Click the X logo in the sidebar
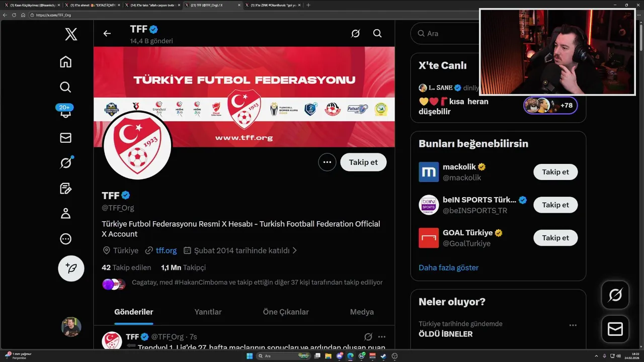This screenshot has width=644, height=362. [71, 35]
